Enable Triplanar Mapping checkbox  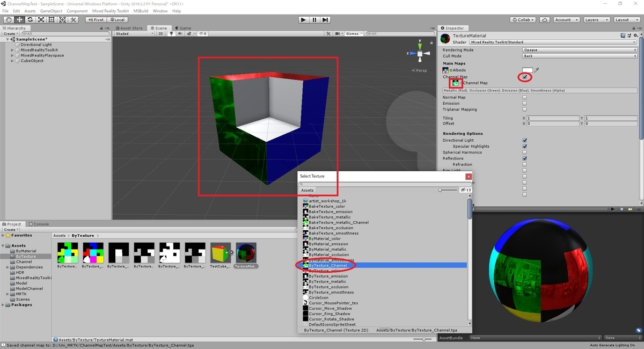point(524,109)
